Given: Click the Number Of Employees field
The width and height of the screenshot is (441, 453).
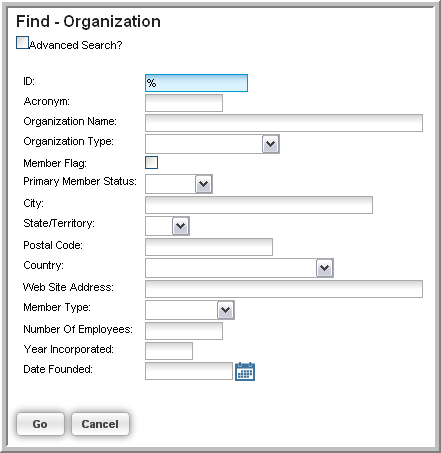Looking at the screenshot, I should click(x=184, y=331).
